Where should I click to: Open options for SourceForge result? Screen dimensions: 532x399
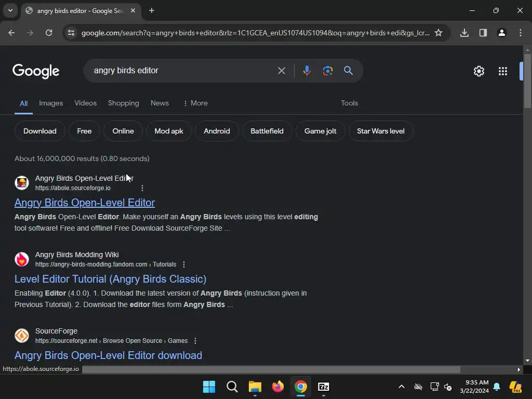(195, 341)
